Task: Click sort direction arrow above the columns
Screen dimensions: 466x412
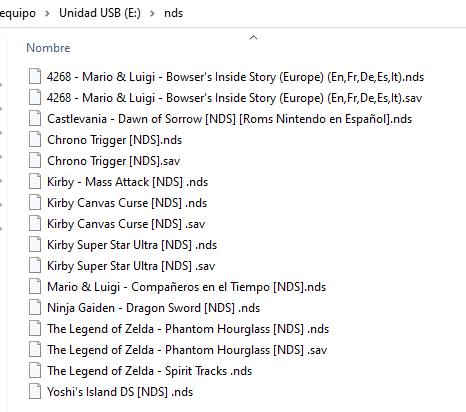Action: (x=253, y=37)
